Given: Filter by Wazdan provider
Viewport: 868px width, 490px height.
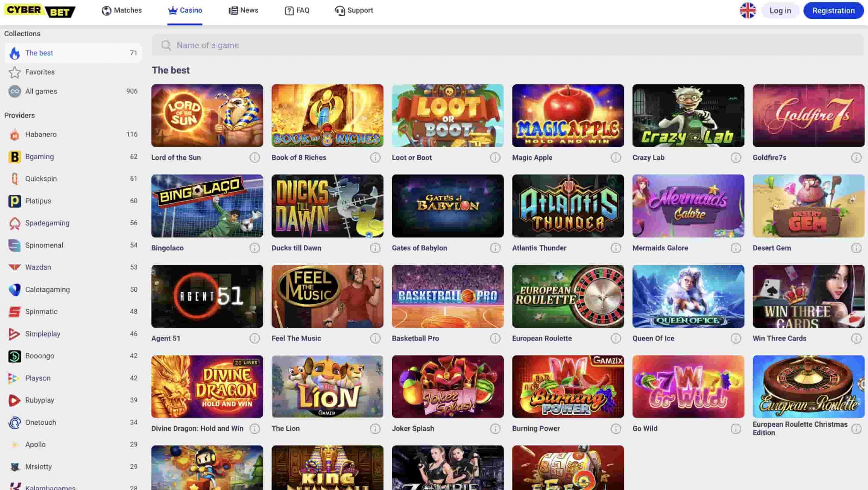Looking at the screenshot, I should [73, 267].
